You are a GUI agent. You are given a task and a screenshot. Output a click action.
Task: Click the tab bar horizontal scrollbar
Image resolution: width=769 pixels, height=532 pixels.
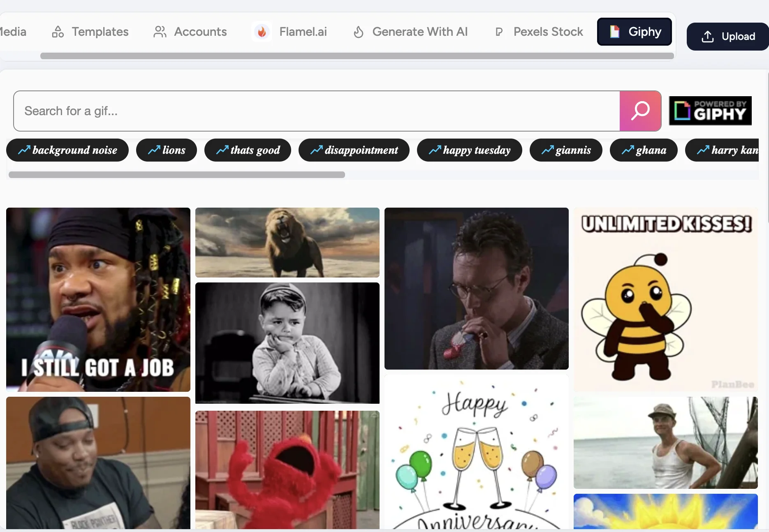point(357,56)
